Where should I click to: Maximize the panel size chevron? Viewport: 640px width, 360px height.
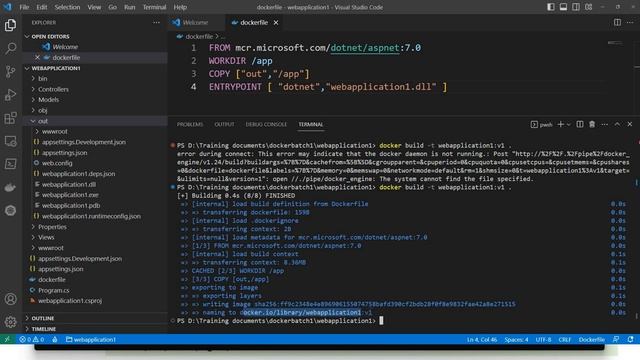tap(617, 124)
